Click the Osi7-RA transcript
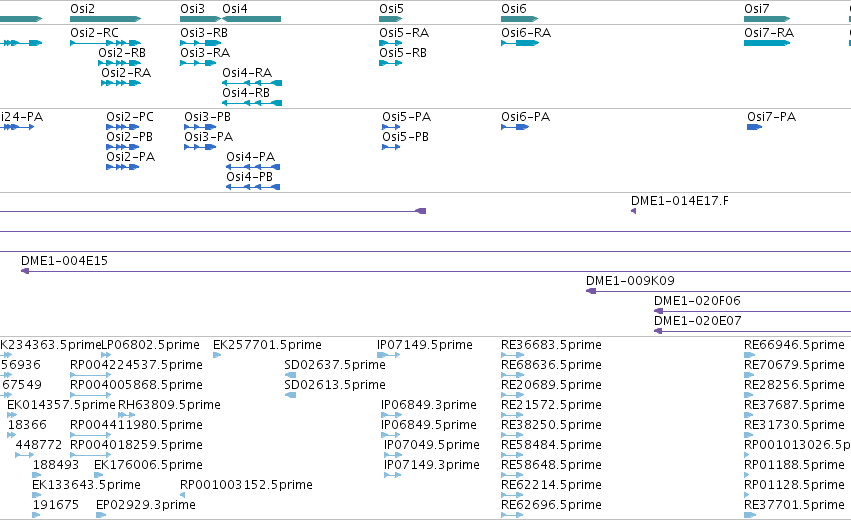The width and height of the screenshot is (851, 520). (767, 43)
